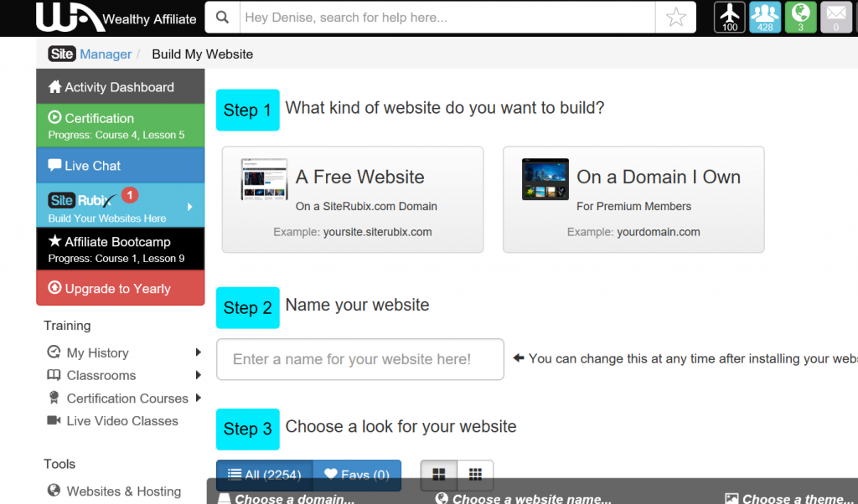Expand the My History submenu arrow
The image size is (858, 504).
click(x=198, y=352)
